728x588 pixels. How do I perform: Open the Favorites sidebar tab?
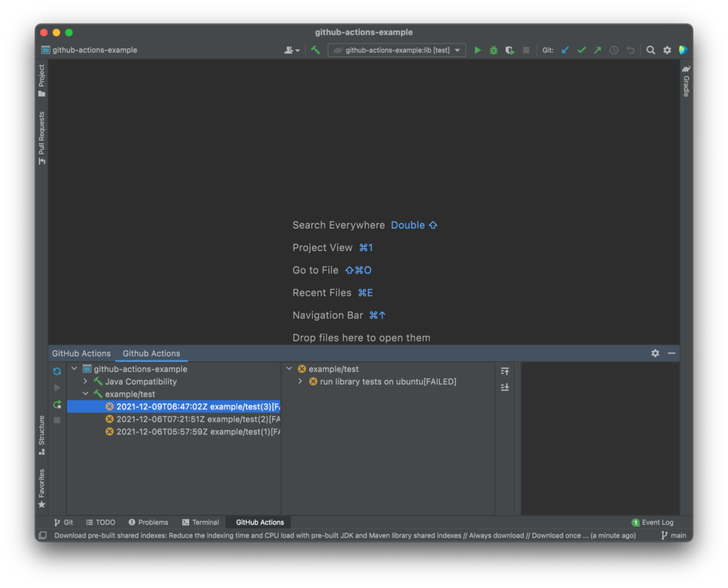42,488
